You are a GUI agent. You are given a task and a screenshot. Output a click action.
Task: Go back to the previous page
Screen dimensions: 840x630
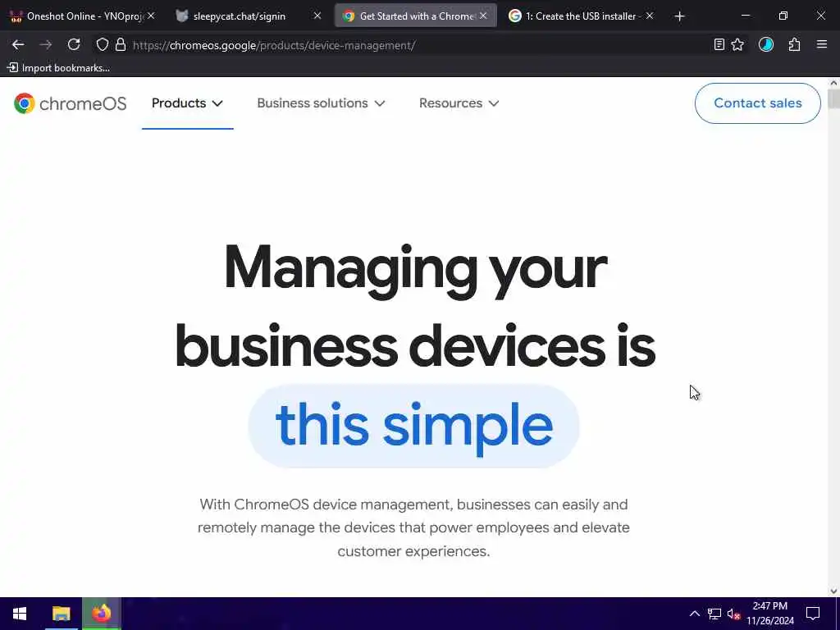(18, 45)
